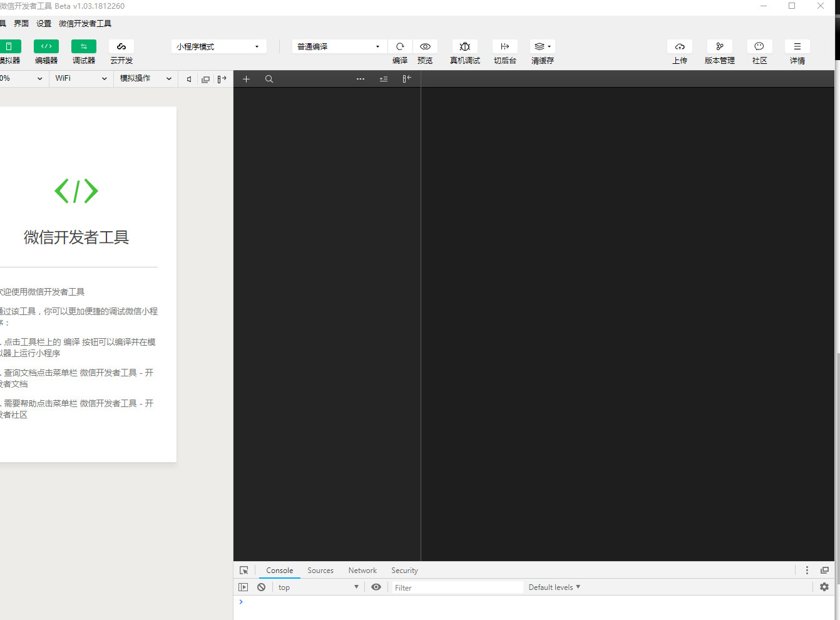
Task: Open the WiFi network type dropdown
Action: tap(81, 78)
